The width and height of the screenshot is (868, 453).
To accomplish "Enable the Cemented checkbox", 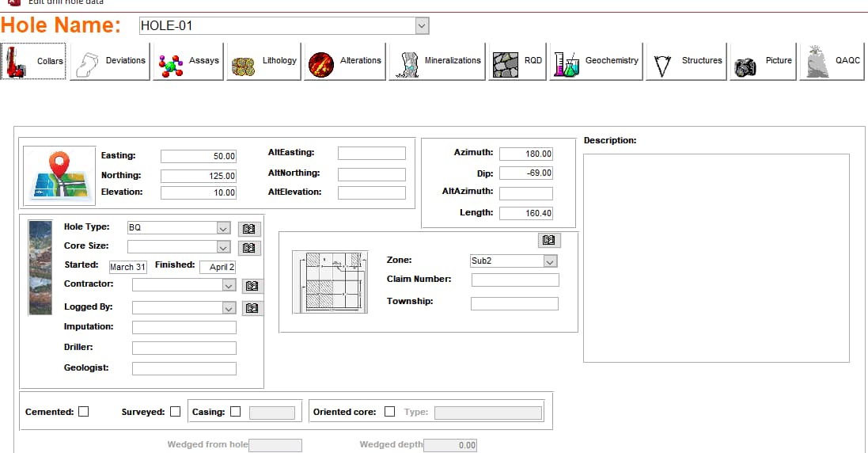I will [84, 412].
